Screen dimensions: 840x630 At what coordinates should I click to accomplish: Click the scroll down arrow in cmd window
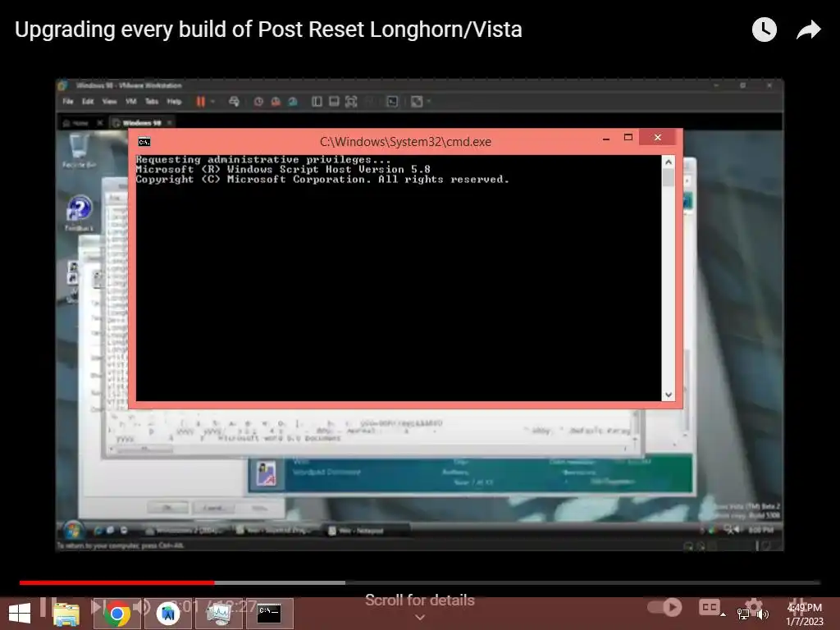pos(668,395)
